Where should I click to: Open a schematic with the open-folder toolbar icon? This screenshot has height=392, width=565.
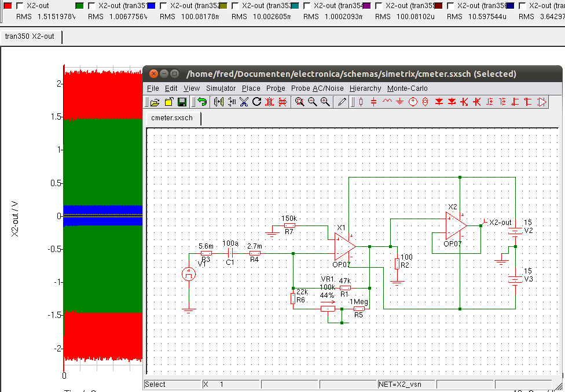155,102
